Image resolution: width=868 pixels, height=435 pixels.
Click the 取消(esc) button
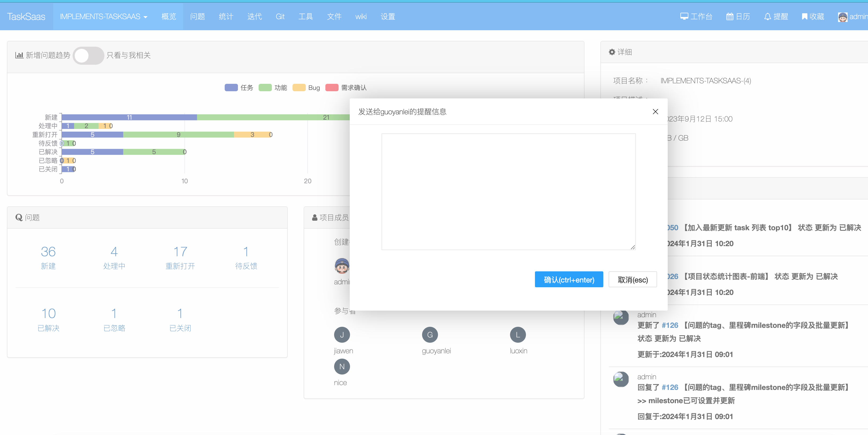tap(632, 280)
